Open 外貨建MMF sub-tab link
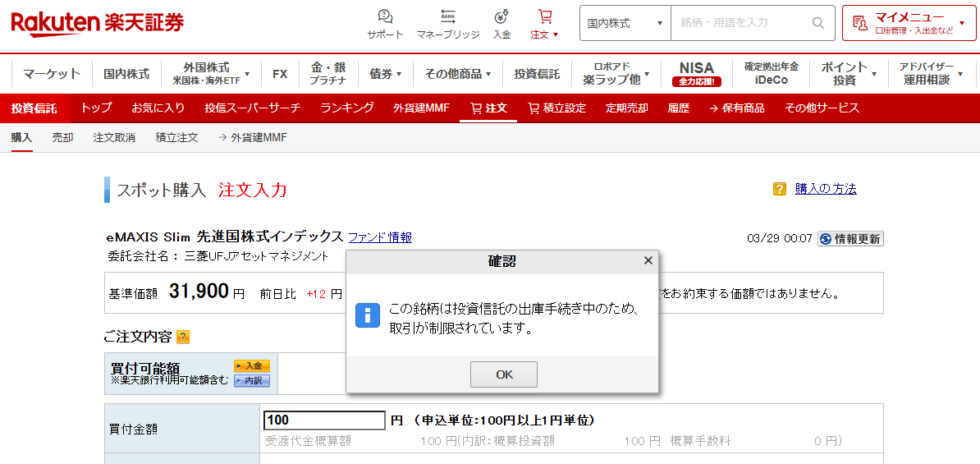This screenshot has height=464, width=980. tap(253, 138)
